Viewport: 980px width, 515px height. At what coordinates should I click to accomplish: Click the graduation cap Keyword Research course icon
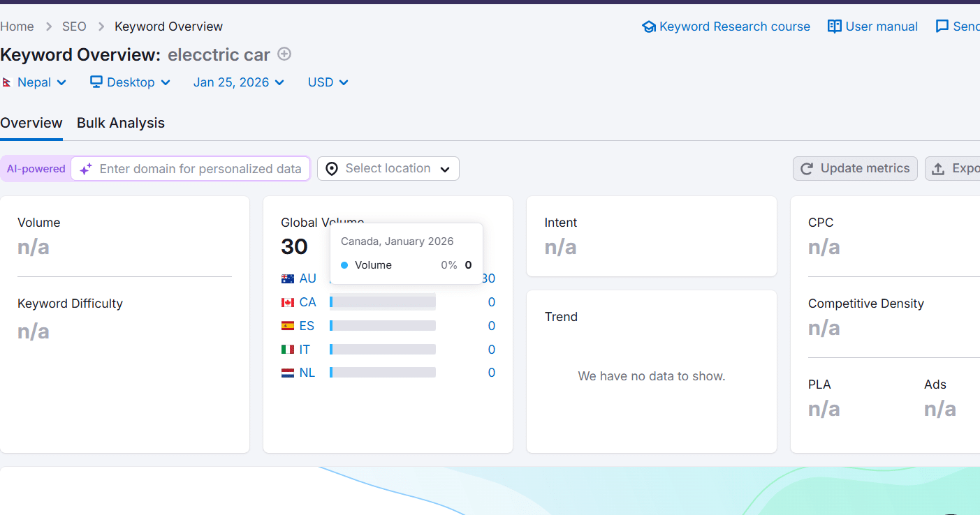tap(649, 27)
